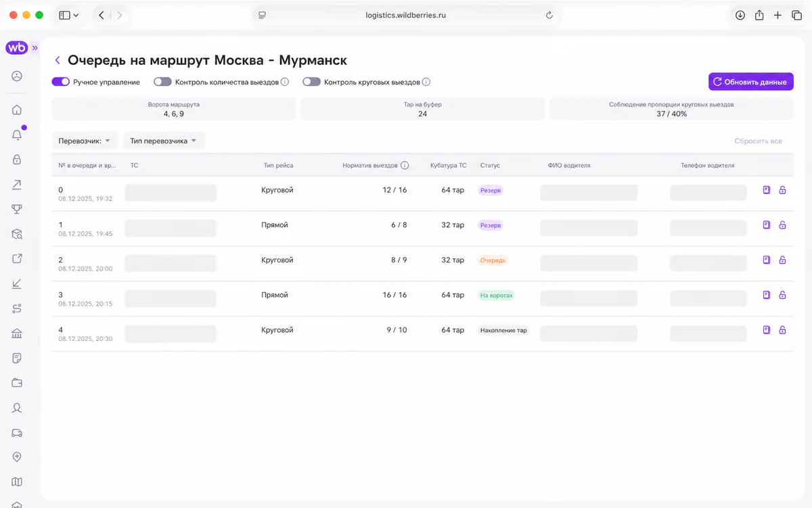Screen dimensions: 812x508
Task: Click lock icon for queue row 2
Action: coord(782,260)
